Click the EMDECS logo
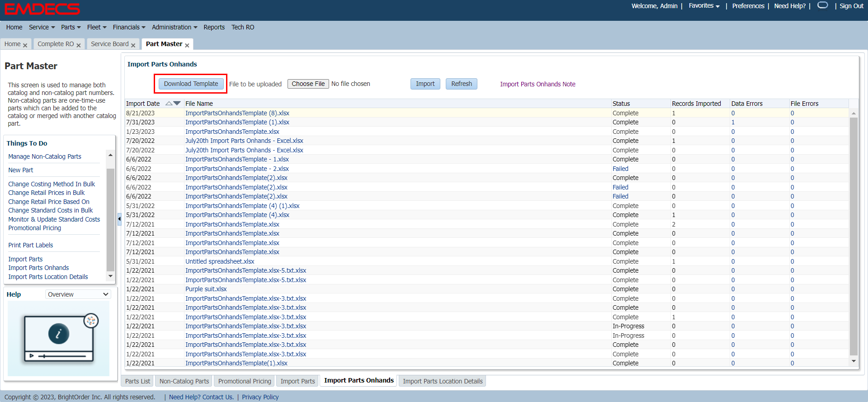The width and height of the screenshot is (868, 402). pyautogui.click(x=42, y=9)
